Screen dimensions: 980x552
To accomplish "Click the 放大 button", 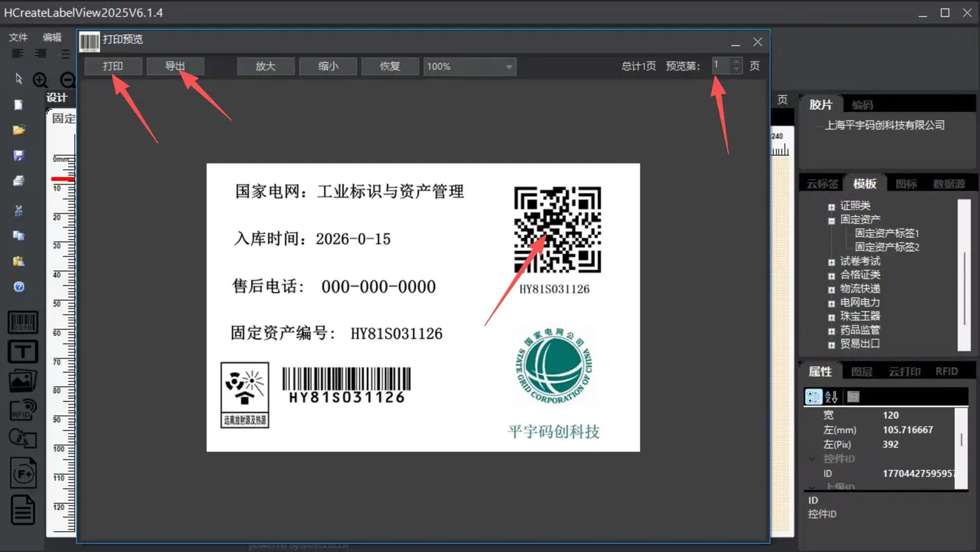I will click(x=265, y=66).
